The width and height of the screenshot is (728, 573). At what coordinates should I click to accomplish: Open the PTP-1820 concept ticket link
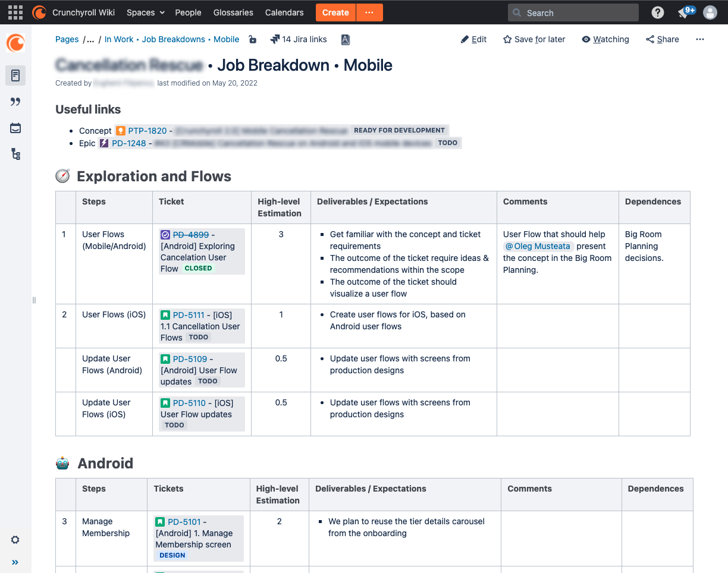tap(148, 130)
